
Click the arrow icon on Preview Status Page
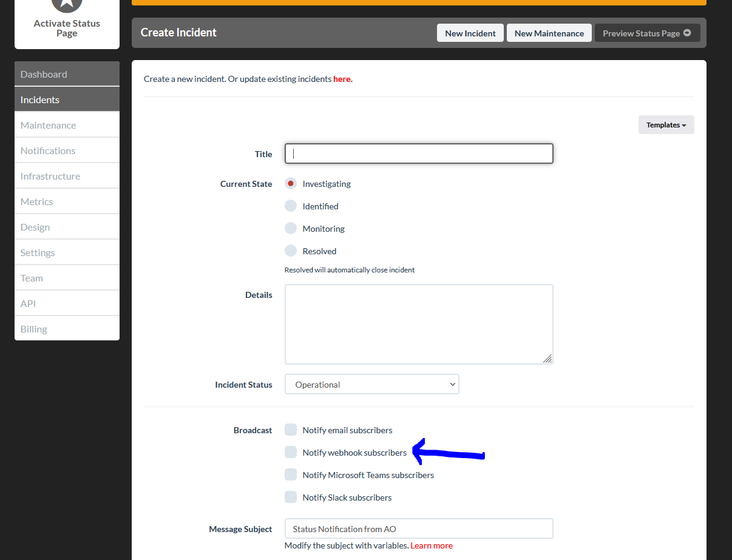[687, 33]
